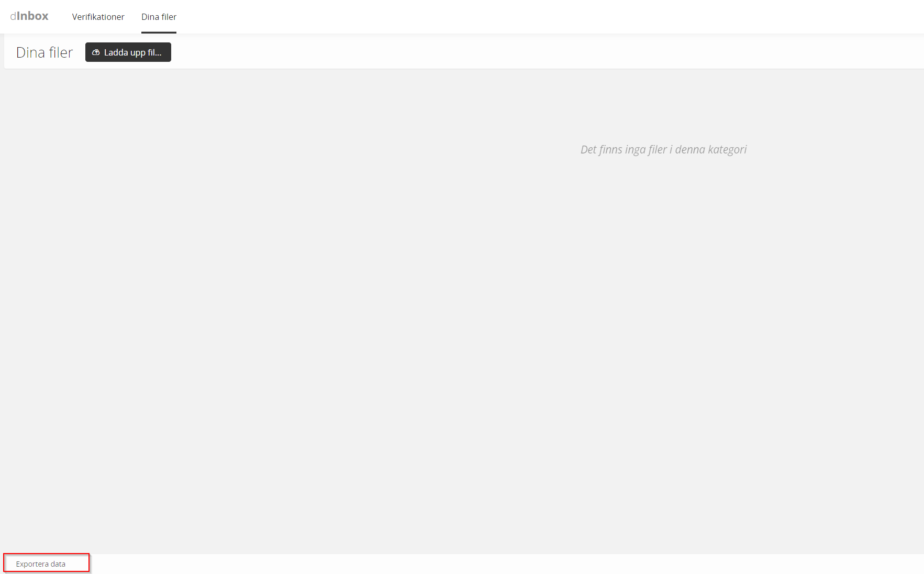Click the cloud upload icon
The width and height of the screenshot is (924, 574).
[96, 52]
